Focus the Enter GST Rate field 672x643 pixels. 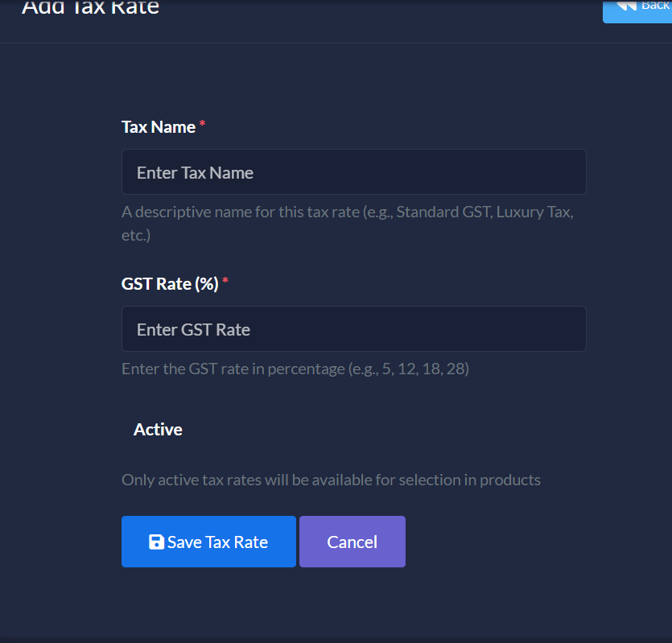point(353,329)
